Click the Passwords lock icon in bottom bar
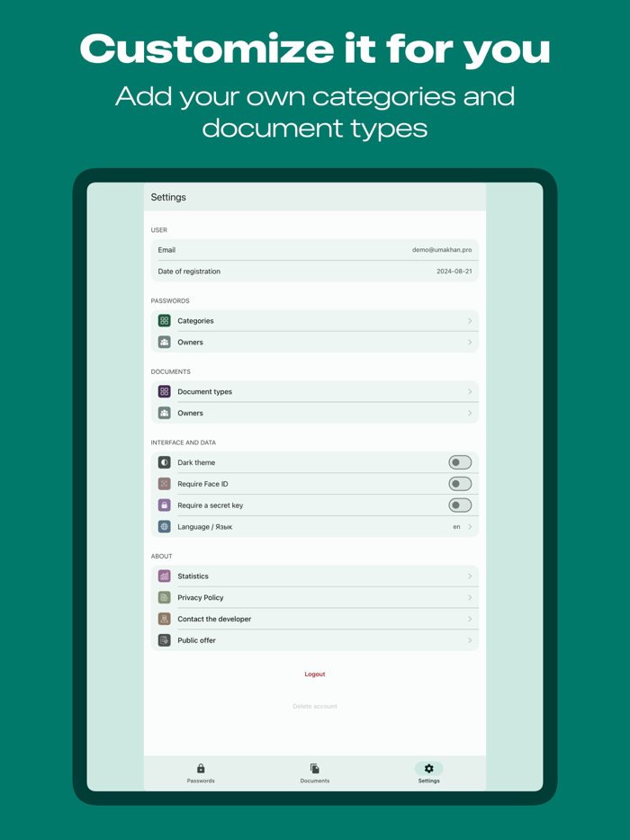630x840 pixels. click(201, 768)
